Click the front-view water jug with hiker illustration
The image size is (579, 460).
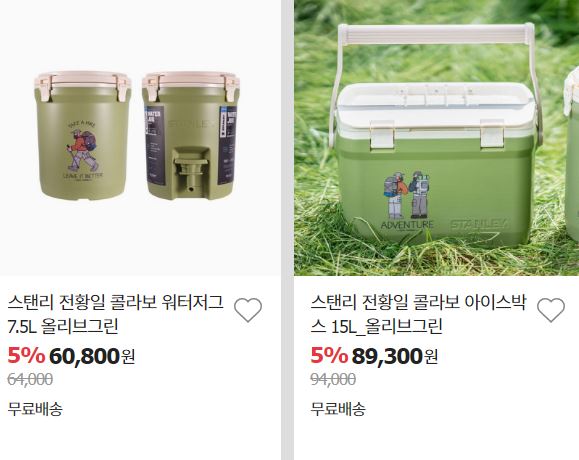pyautogui.click(x=83, y=136)
